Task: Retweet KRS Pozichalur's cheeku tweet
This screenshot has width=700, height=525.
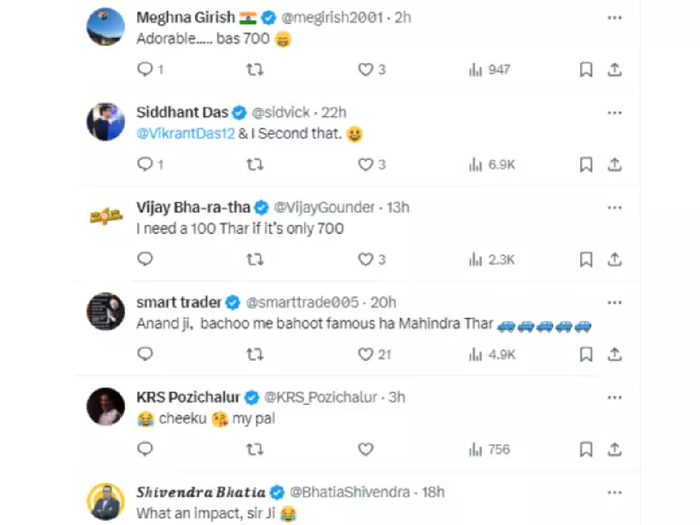Action: tap(255, 450)
